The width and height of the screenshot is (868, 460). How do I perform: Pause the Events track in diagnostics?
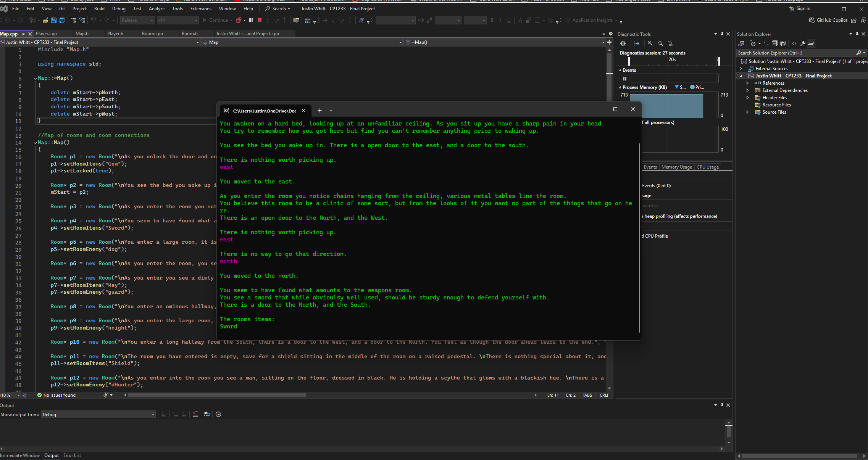[625, 79]
